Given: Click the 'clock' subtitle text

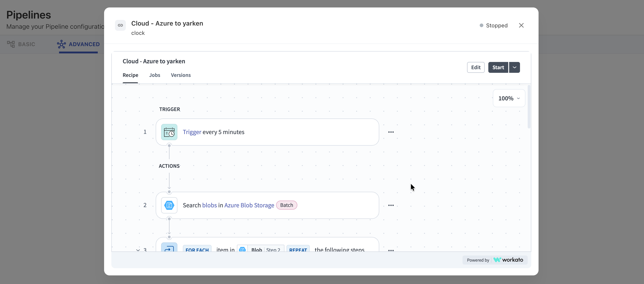Looking at the screenshot, I should coord(138,33).
